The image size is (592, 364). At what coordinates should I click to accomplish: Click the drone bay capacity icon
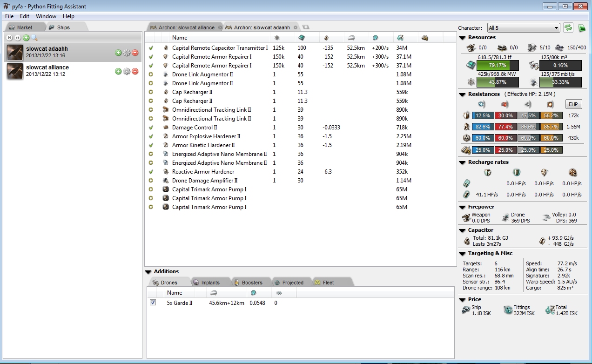534,66
